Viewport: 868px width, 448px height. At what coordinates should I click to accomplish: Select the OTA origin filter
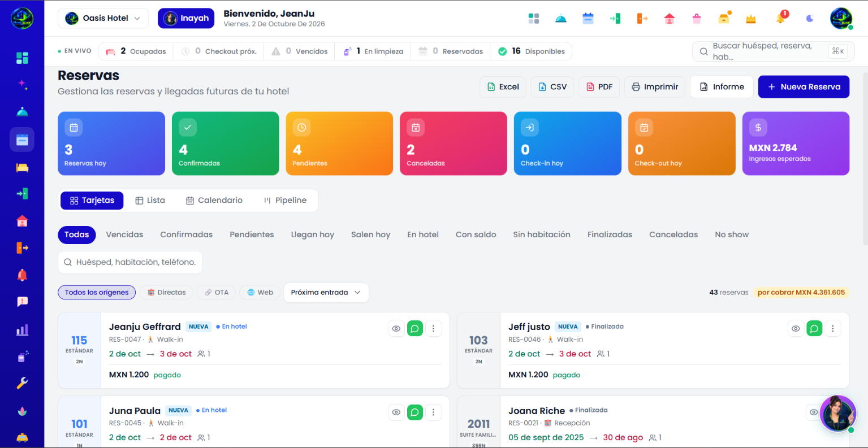[217, 292]
